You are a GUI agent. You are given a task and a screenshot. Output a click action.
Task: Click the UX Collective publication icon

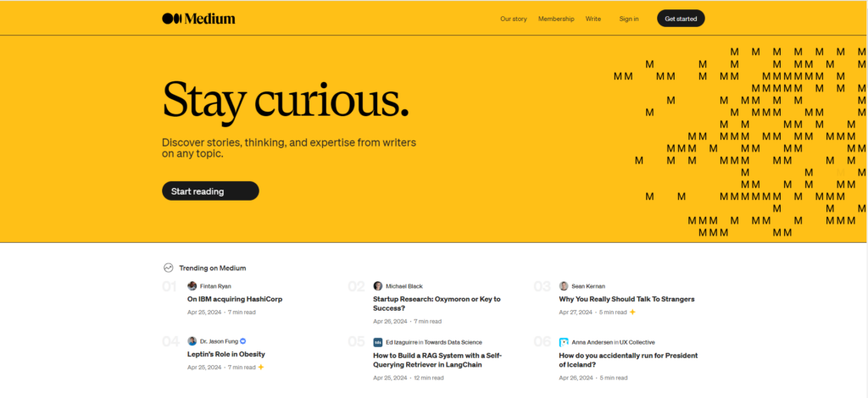[564, 342]
